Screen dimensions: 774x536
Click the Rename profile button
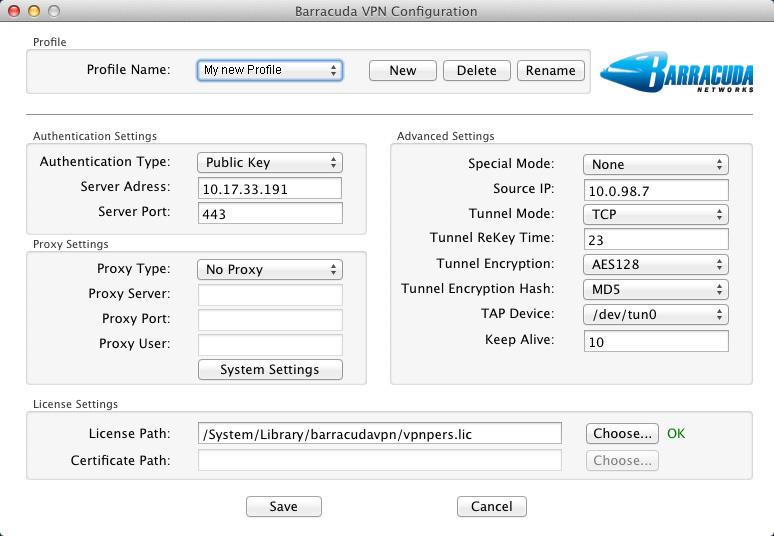pos(550,70)
